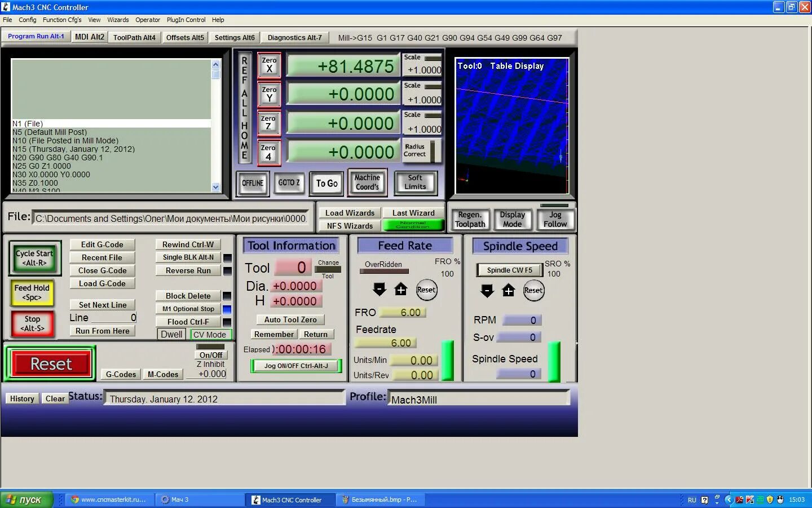Toggle Machine Coord's display

click(367, 182)
